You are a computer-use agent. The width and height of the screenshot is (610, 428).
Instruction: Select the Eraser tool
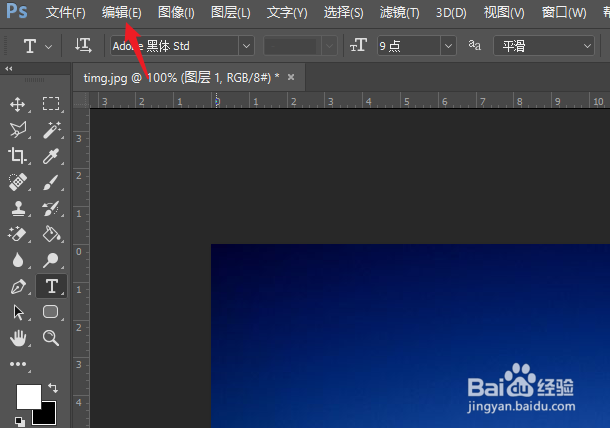tap(17, 234)
